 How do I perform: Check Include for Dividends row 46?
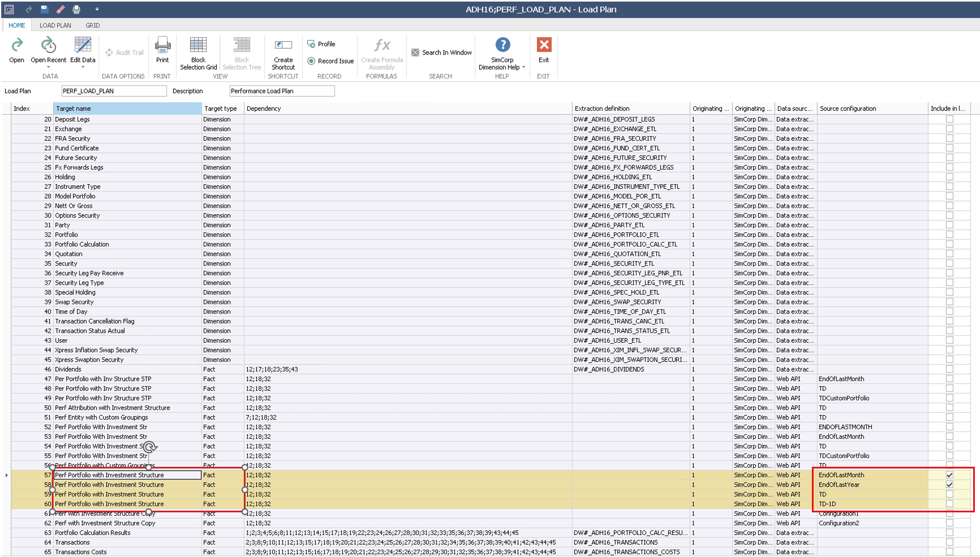pos(949,369)
